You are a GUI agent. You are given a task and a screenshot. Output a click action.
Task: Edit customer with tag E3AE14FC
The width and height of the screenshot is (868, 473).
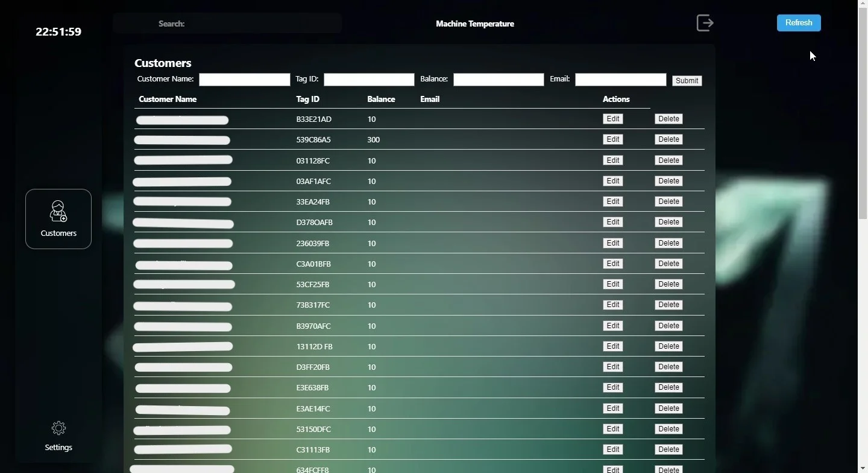click(x=612, y=408)
